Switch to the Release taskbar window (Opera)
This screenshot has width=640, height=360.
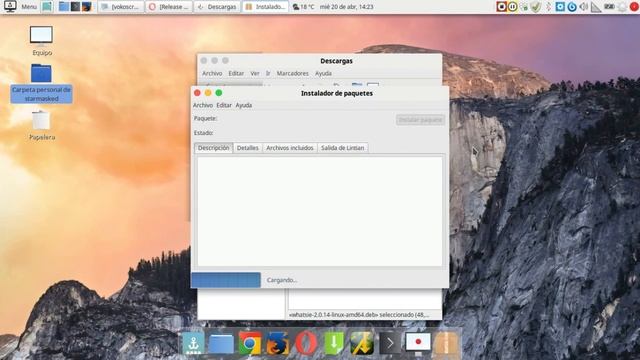click(169, 7)
